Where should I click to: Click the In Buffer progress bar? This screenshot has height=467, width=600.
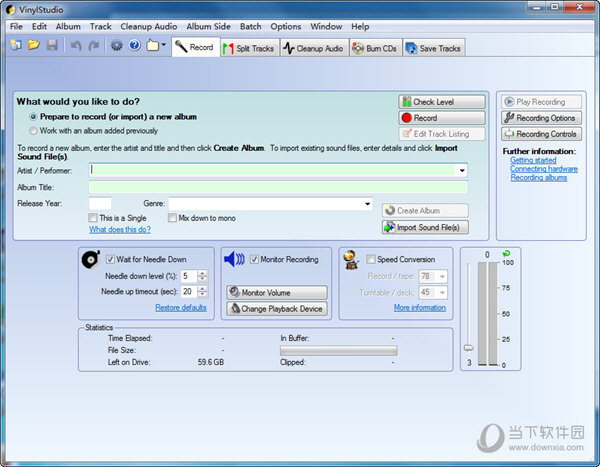pos(339,350)
